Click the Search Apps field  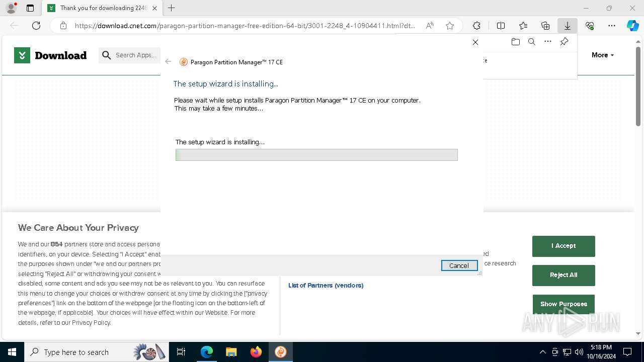pyautogui.click(x=131, y=55)
